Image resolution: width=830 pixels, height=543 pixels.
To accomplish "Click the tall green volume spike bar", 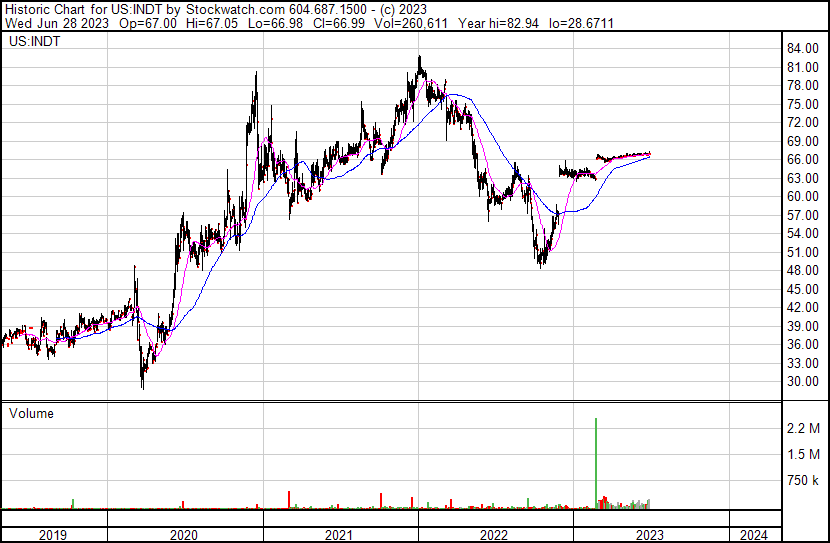I will [x=596, y=460].
